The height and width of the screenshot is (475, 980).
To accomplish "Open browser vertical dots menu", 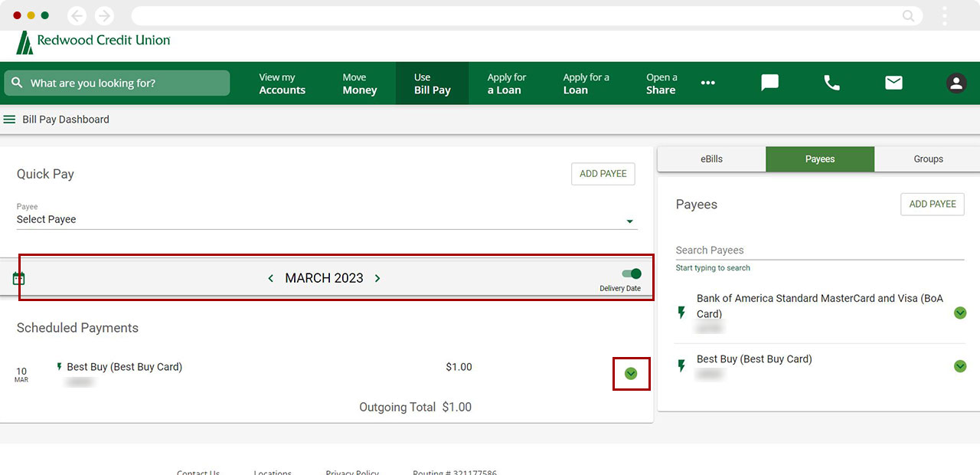I will [x=945, y=15].
